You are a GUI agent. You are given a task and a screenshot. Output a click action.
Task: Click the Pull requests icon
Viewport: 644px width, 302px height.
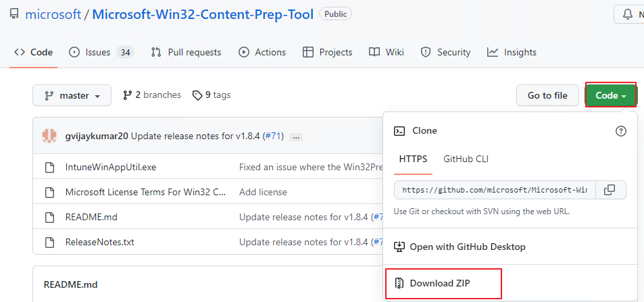(155, 52)
